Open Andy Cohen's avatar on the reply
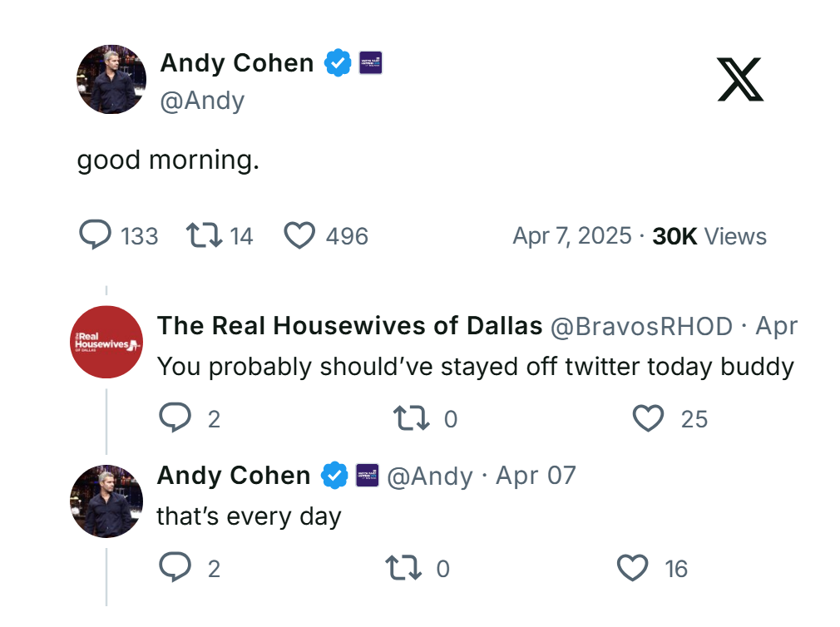Screen dimensions: 840x627 click(x=107, y=501)
